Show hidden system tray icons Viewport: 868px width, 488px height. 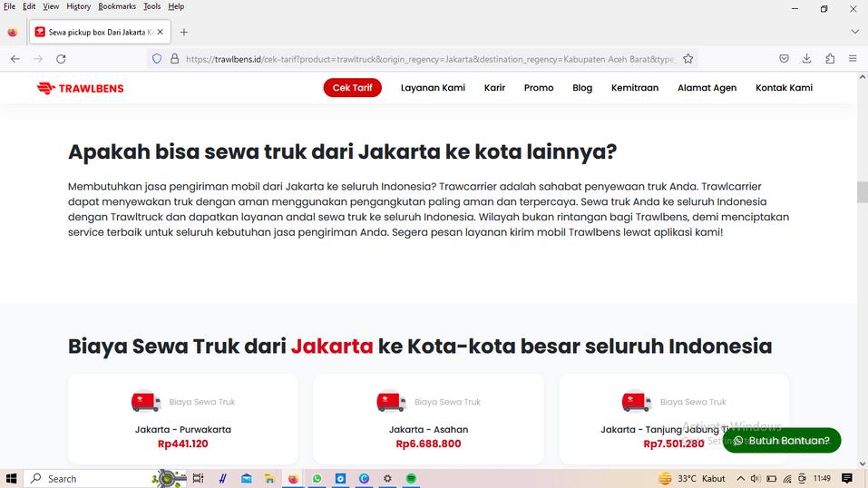pyautogui.click(x=741, y=479)
